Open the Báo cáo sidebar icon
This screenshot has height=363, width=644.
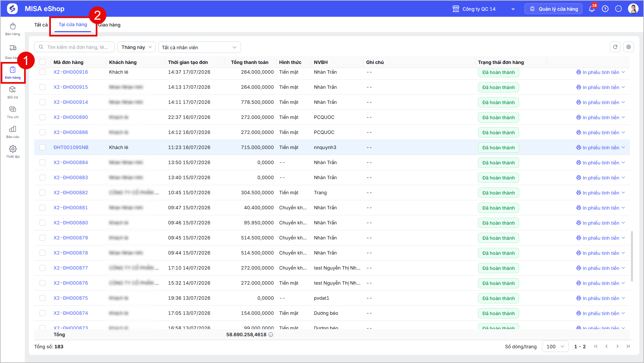13,132
